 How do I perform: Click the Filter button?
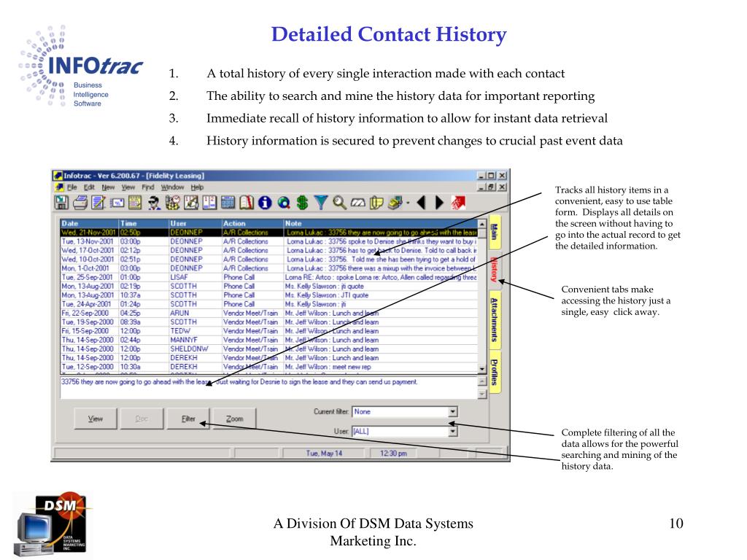[x=188, y=419]
